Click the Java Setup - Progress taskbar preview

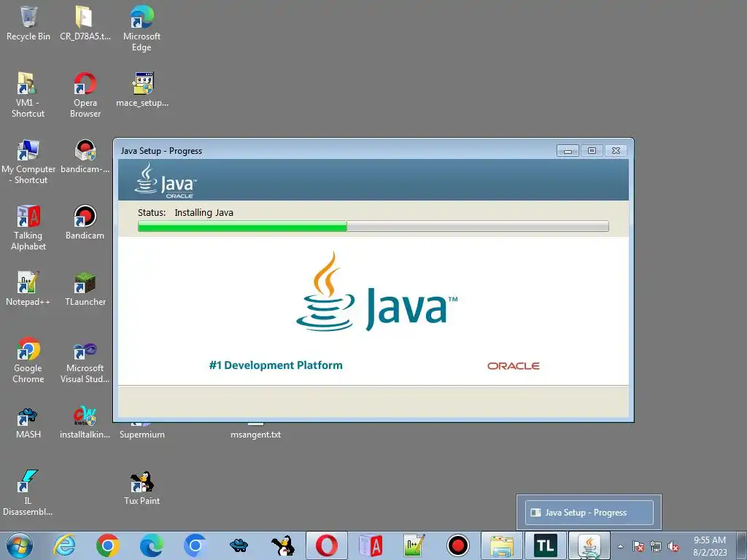589,513
